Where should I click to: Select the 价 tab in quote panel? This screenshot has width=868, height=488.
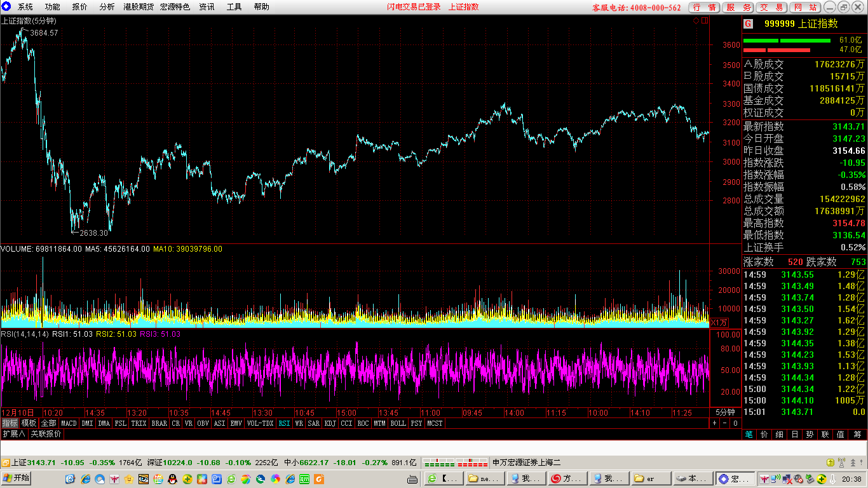[765, 435]
